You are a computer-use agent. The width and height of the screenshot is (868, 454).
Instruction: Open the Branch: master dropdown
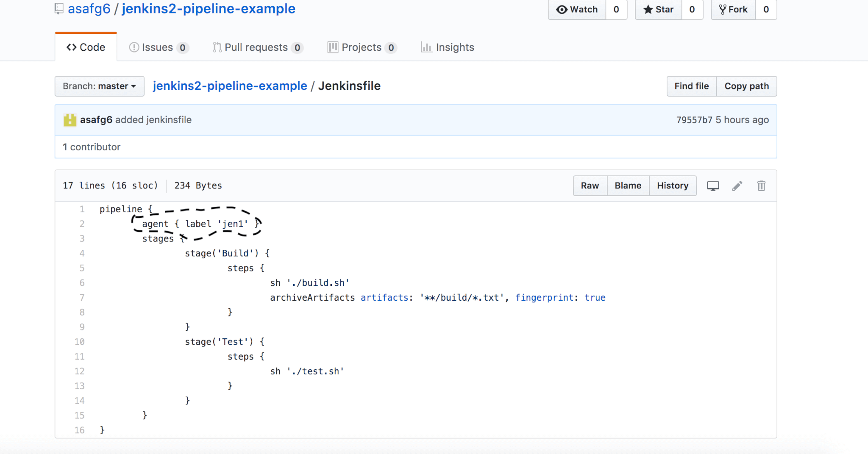click(99, 86)
